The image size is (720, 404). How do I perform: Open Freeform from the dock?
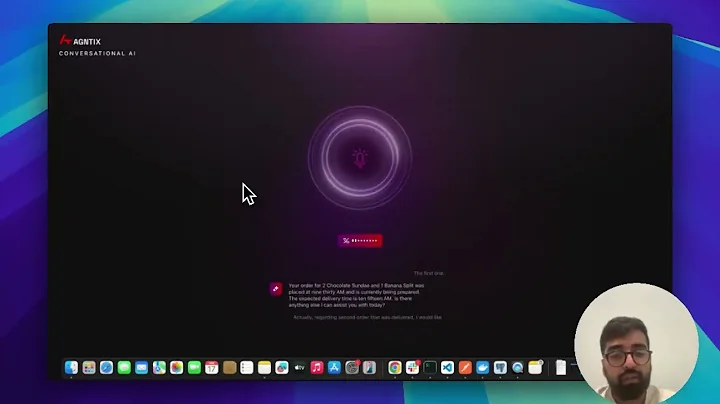pos(282,367)
